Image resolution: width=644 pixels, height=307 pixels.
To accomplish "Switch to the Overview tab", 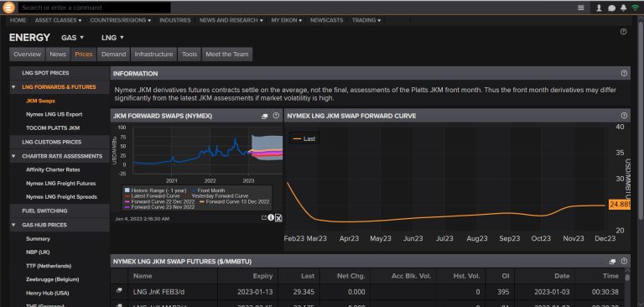I will point(27,55).
